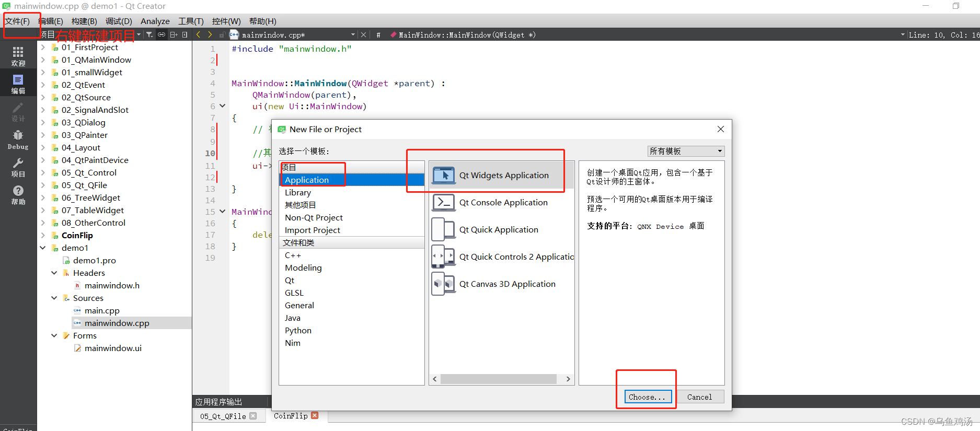The width and height of the screenshot is (980, 431).
Task: Click the split project pane icon
Action: coord(174,35)
